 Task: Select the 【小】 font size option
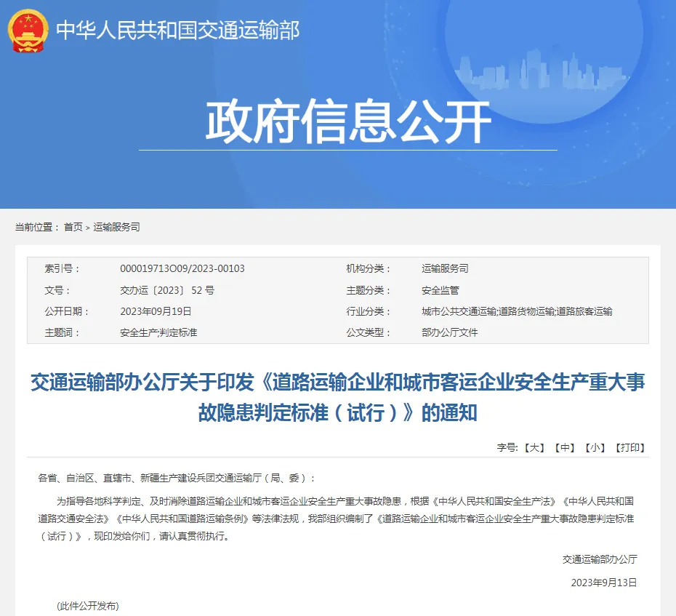coord(595,448)
